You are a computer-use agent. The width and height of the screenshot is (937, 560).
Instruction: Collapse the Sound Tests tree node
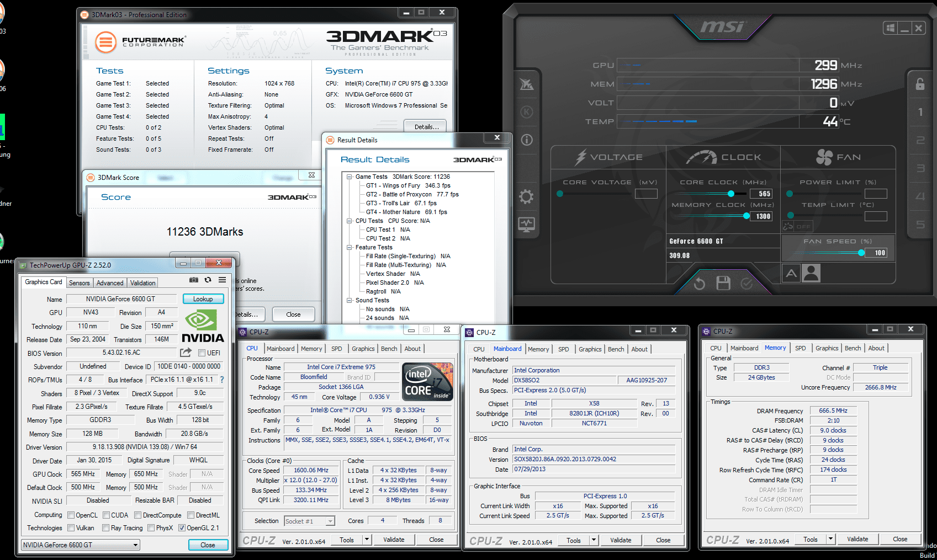pyautogui.click(x=349, y=301)
